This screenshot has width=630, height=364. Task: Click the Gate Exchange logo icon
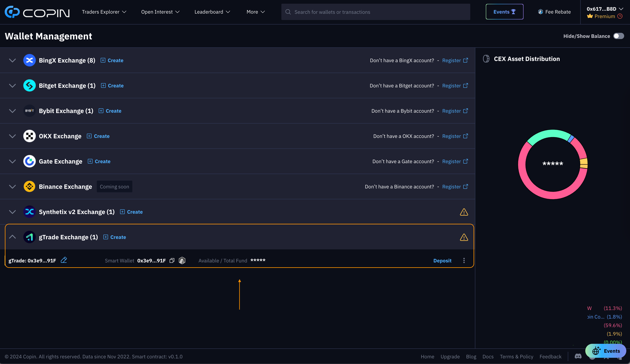[x=30, y=161]
